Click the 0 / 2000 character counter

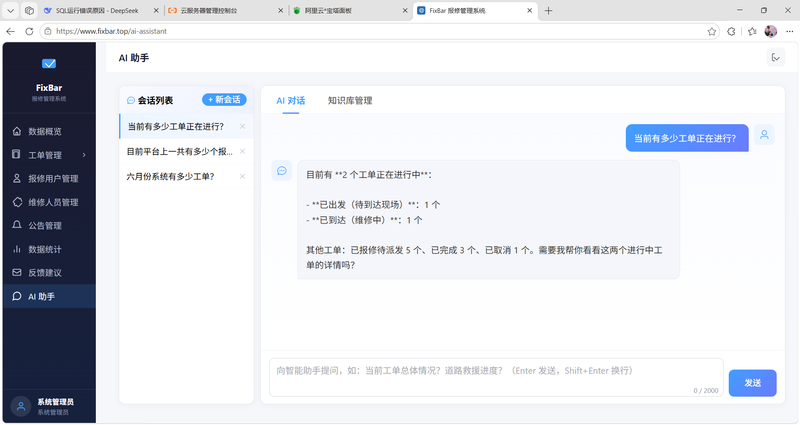[x=706, y=390]
